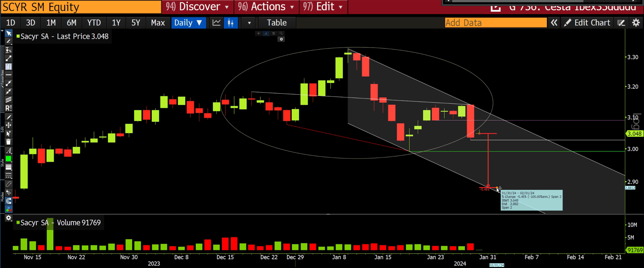Open drawing toolbar settings gear
This screenshot has height=268, width=644.
(x=9, y=218)
